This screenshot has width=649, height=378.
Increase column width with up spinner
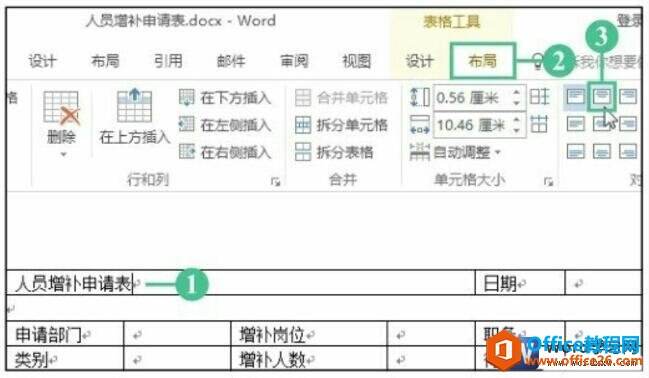[516, 120]
